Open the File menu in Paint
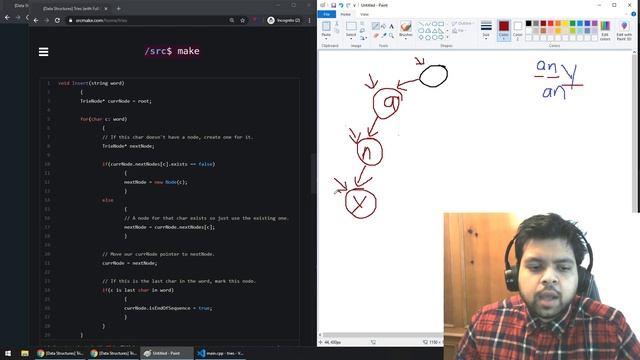 pos(327,14)
